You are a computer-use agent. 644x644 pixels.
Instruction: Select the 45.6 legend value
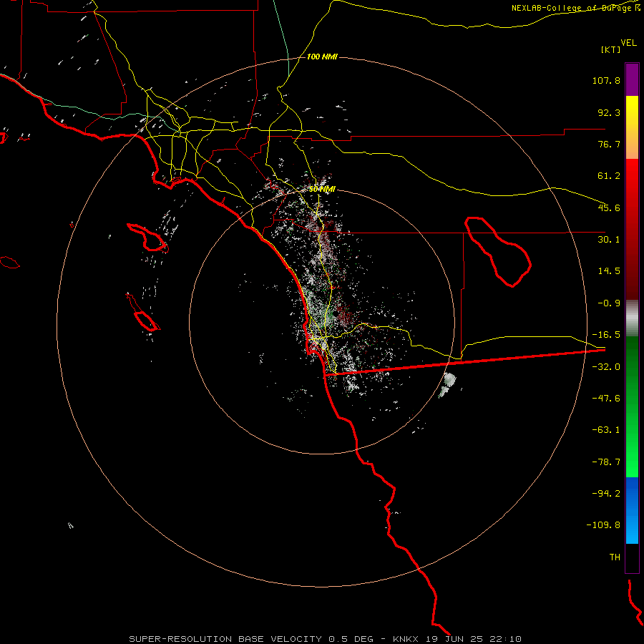609,208
